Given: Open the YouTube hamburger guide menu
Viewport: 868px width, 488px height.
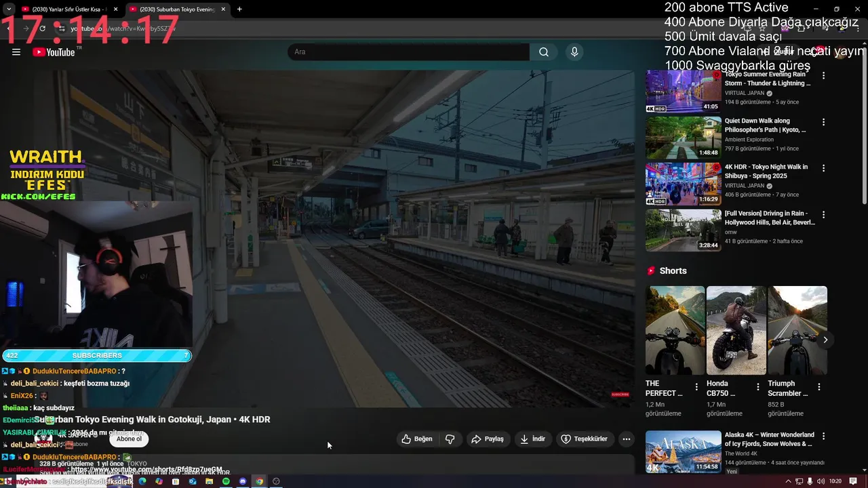Looking at the screenshot, I should 16,52.
